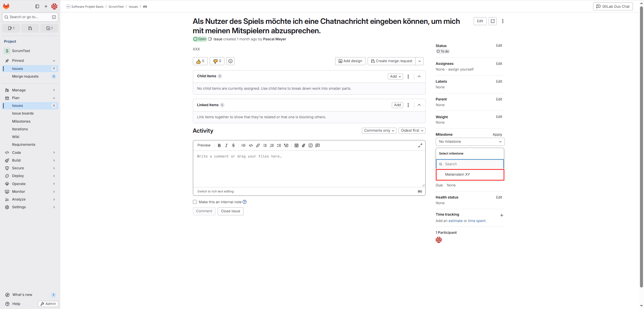Click the attach file paperclip icon
644x309 pixels.
(x=304, y=145)
